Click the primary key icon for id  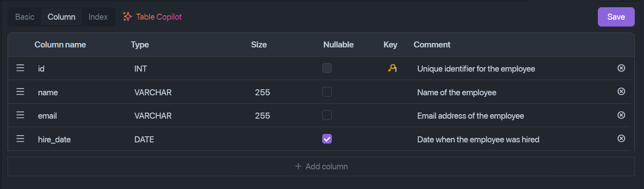point(392,68)
